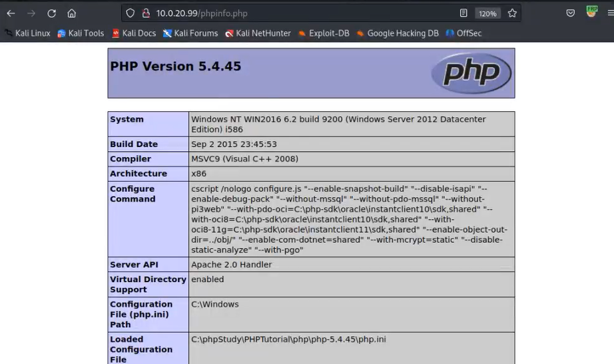Open the Google Hacking DB bookmark

pos(398,33)
